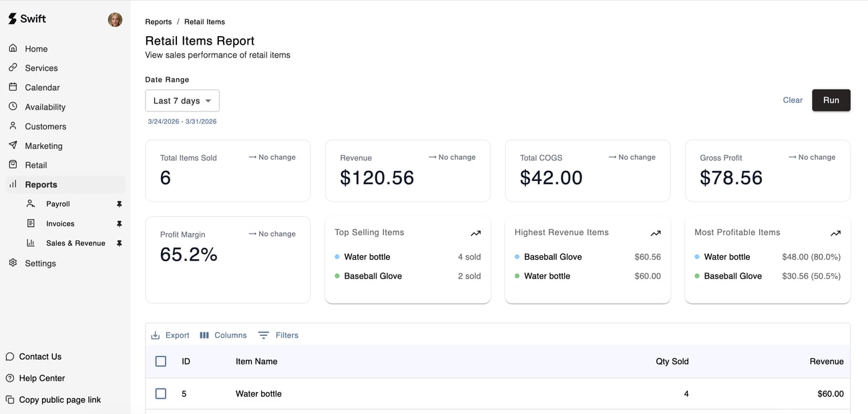The image size is (868, 414).
Task: Open the Columns visibility menu
Action: click(x=223, y=335)
